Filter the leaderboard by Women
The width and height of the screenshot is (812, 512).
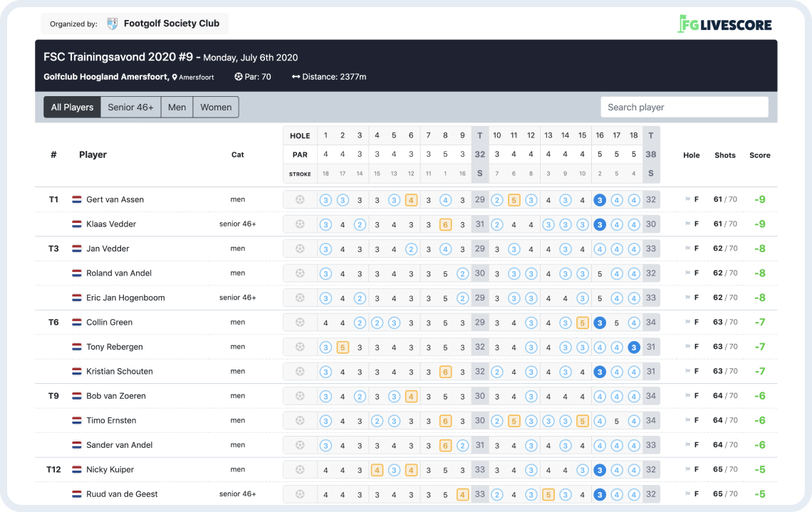click(216, 107)
